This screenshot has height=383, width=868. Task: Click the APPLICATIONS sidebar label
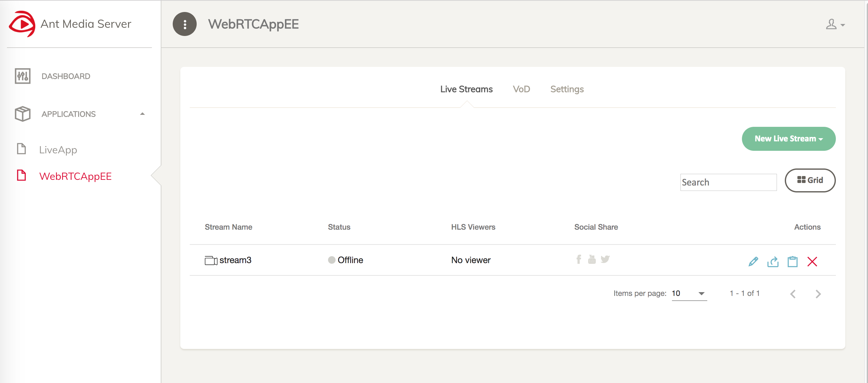(x=68, y=114)
